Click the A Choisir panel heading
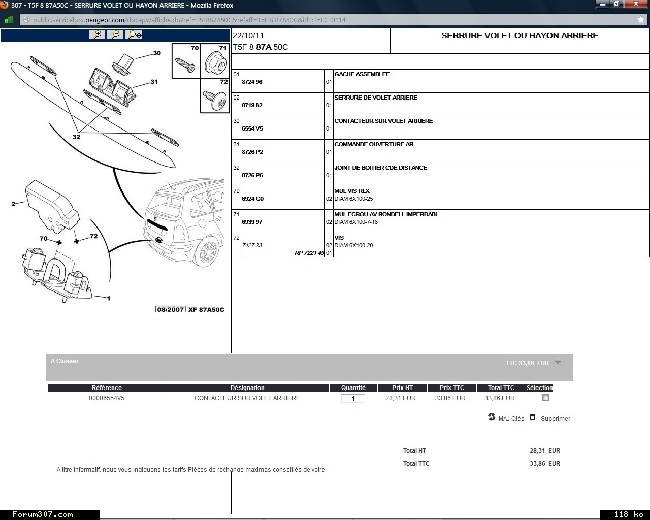 tap(64, 361)
